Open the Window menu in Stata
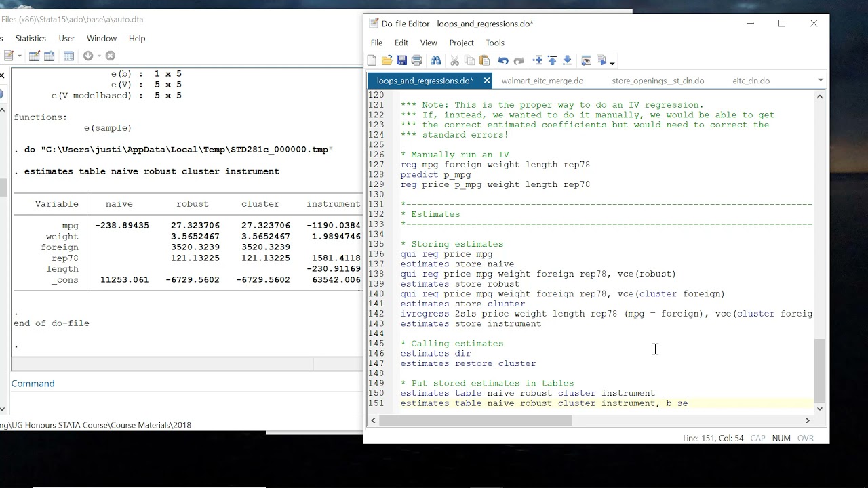Viewport: 868px width, 488px height. click(102, 38)
